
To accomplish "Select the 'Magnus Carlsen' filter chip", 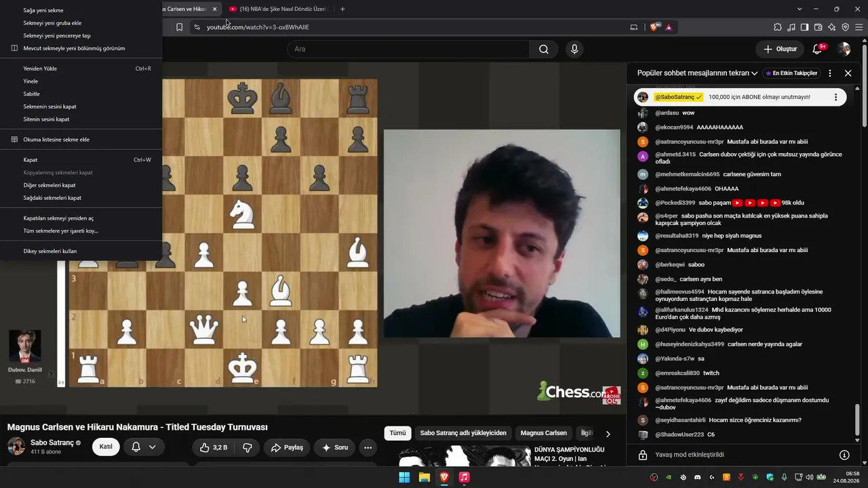I will [544, 433].
